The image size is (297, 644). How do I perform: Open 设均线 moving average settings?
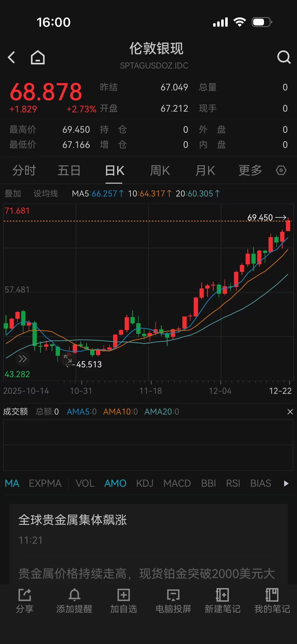click(46, 194)
